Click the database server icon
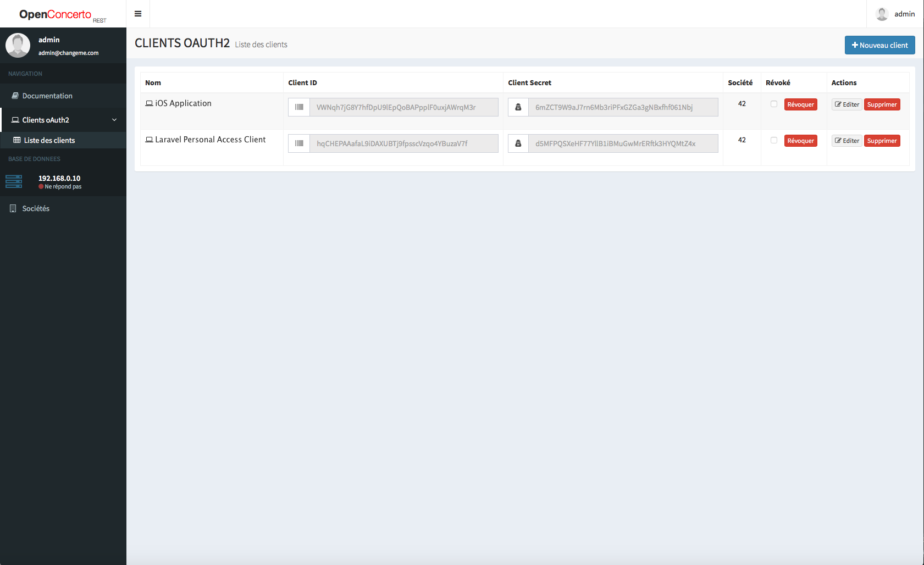Viewport: 924px width, 565px height. click(14, 181)
